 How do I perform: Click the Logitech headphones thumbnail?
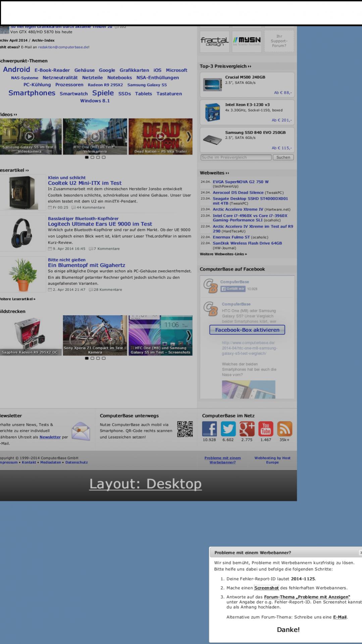[23, 233]
